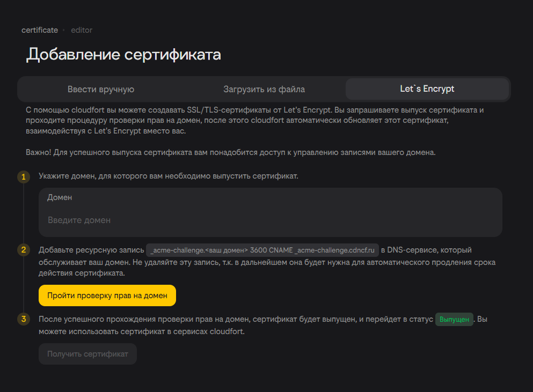Click the "editor" breadcrumb item
Viewport: 533px width, 392px height.
pyautogui.click(x=82, y=30)
